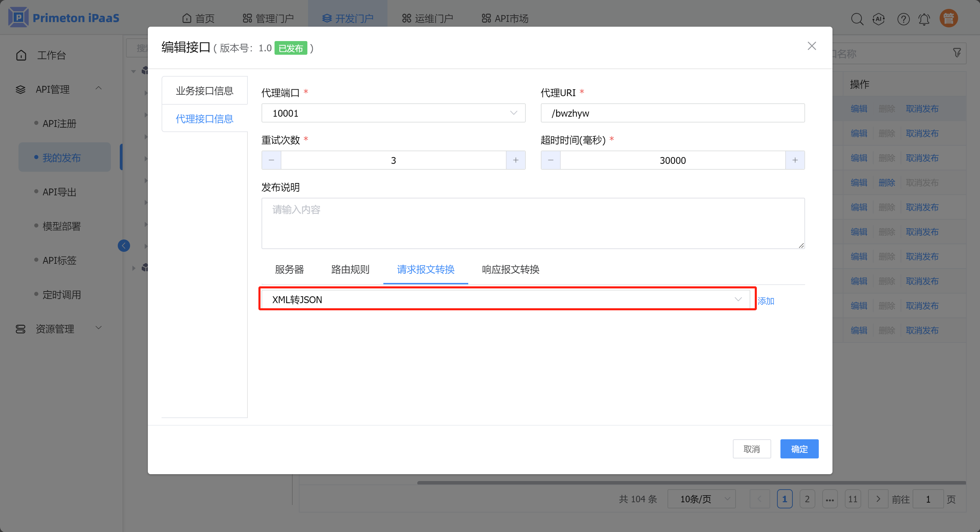Open the notifications bell icon
Screen dimensions: 980x532
(924, 18)
